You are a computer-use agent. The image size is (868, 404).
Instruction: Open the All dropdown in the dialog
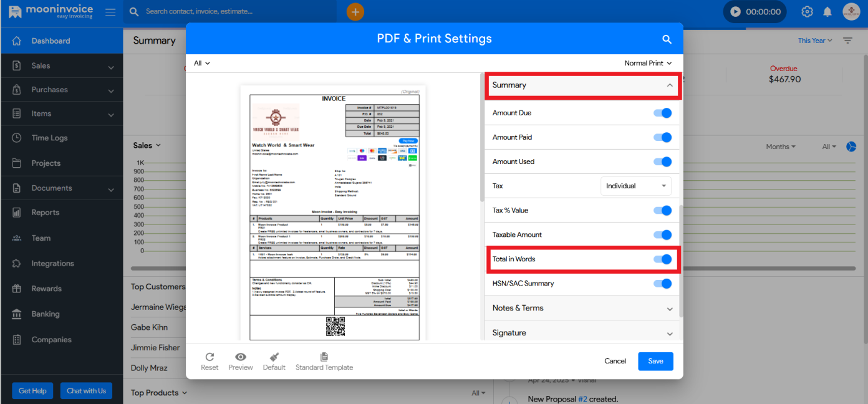coord(202,63)
